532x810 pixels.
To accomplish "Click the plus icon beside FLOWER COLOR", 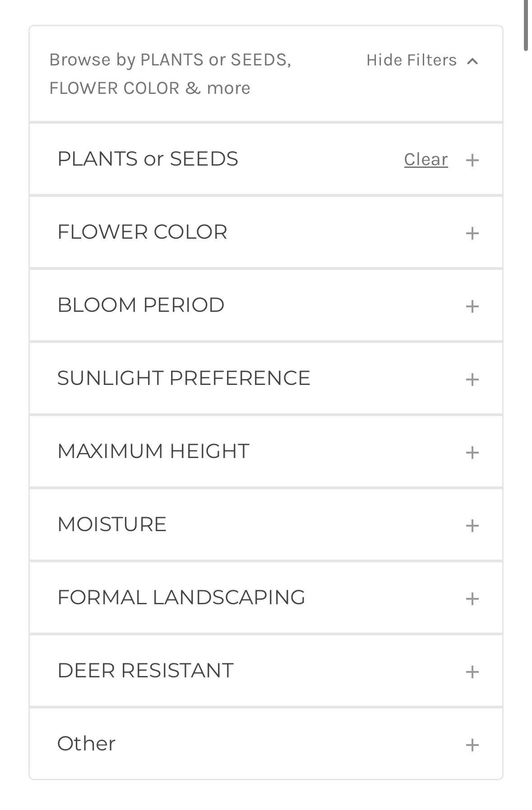I will tap(472, 233).
